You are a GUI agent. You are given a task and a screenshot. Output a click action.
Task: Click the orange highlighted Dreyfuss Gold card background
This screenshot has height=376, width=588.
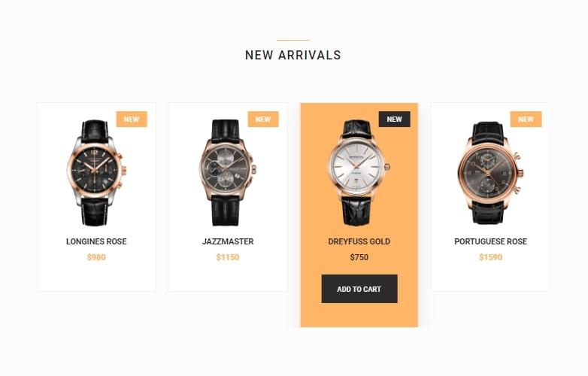coord(359,315)
